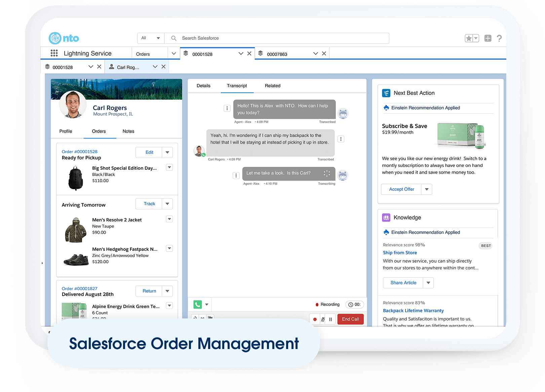Click the favorites star icon
Viewport: 545px width, 392px height.
pos(469,38)
